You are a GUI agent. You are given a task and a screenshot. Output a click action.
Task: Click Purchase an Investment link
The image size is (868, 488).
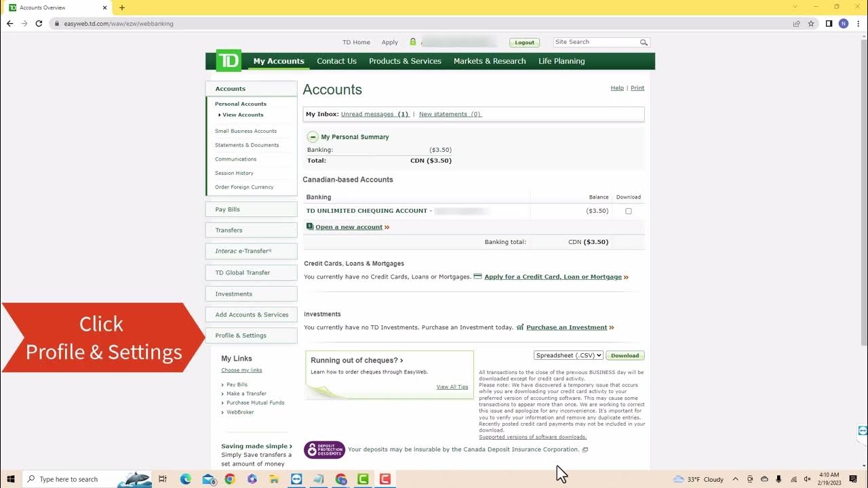[x=566, y=327]
